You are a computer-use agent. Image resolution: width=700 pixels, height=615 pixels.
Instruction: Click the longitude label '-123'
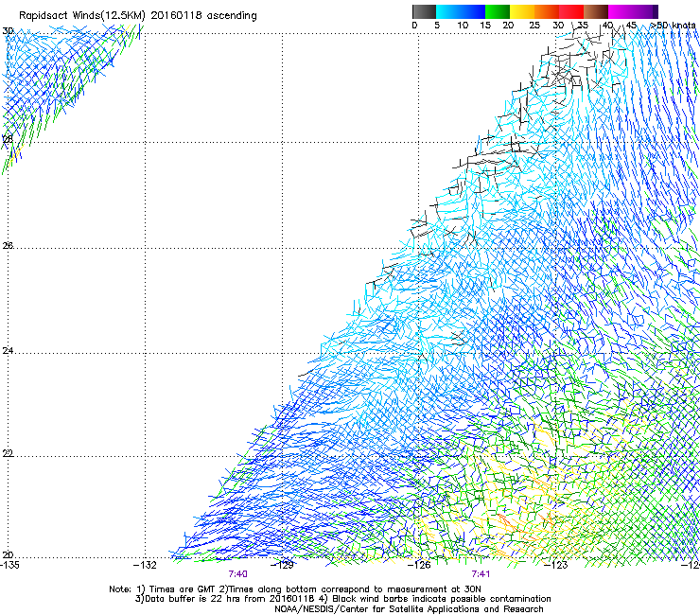pos(556,565)
